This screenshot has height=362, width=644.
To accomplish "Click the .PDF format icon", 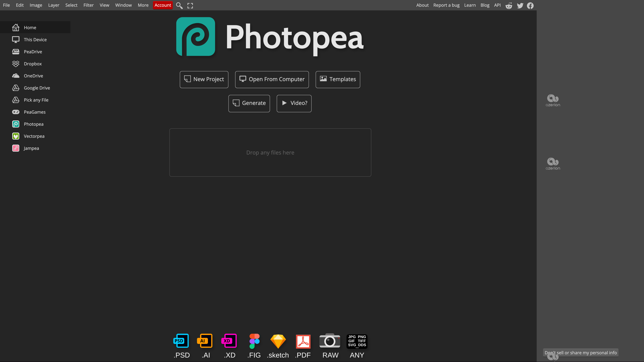I will click(303, 341).
